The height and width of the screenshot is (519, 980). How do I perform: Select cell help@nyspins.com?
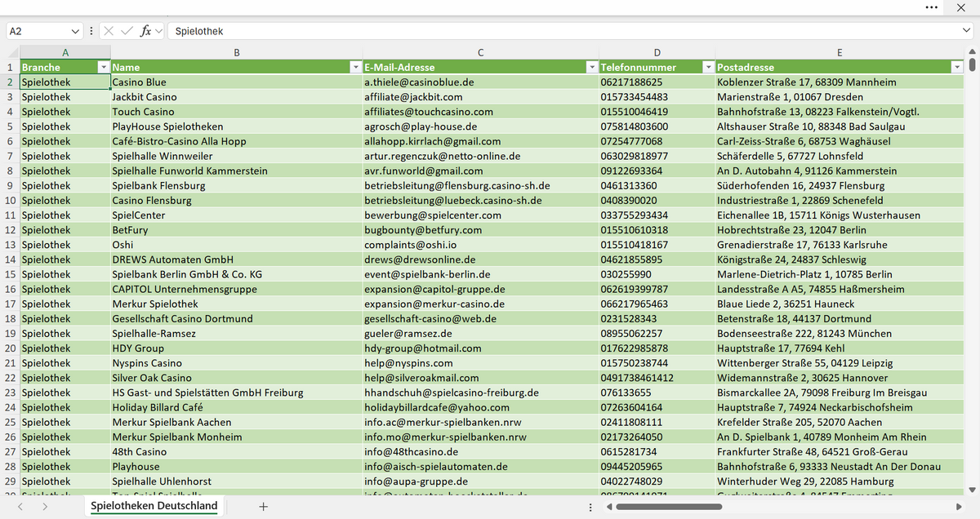coord(480,363)
